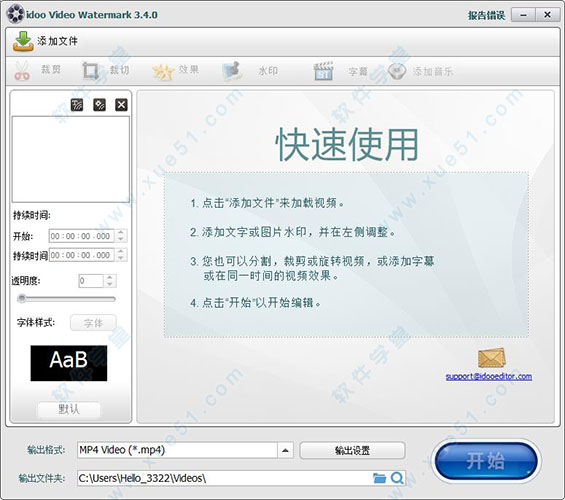Click the 透明度 transparency slider handle
Viewport: 565px width, 500px height.
pos(22,298)
